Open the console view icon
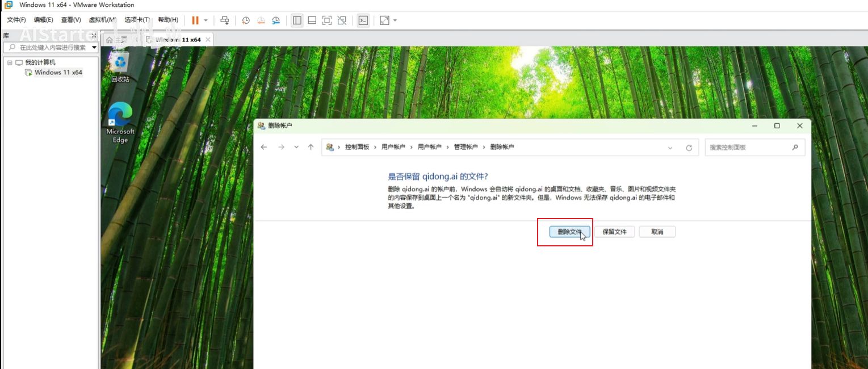Screen dimensions: 868x369 363,20
